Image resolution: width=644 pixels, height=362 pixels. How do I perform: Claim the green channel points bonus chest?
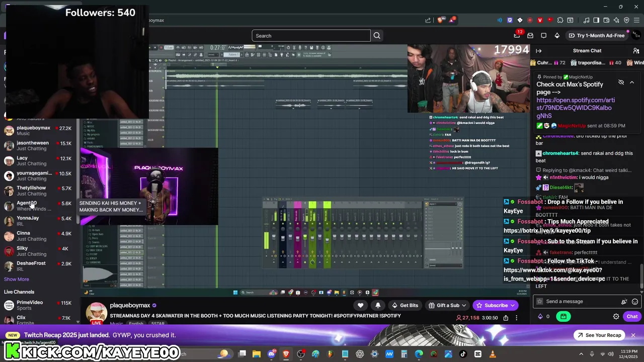[563, 316]
